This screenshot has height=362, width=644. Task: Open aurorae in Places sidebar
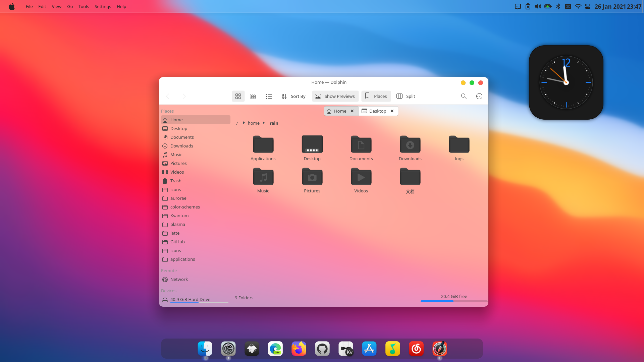click(x=196, y=198)
